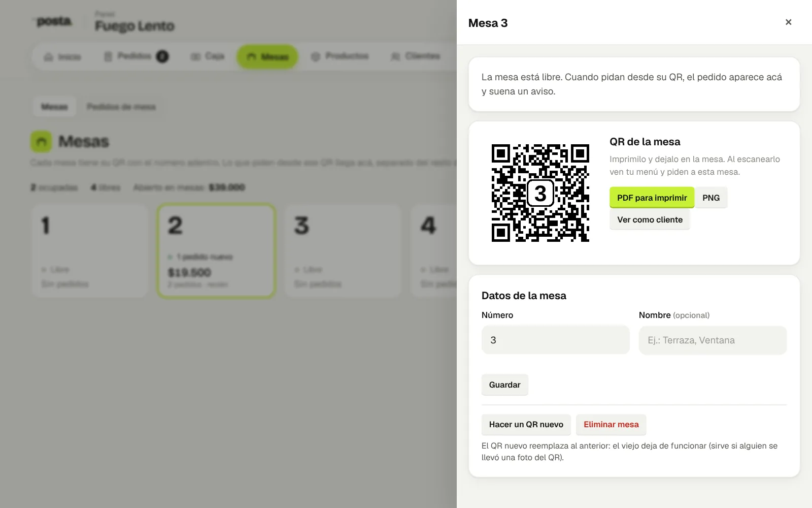The image size is (812, 508).
Task: Download the QR as PNG
Action: tap(711, 198)
